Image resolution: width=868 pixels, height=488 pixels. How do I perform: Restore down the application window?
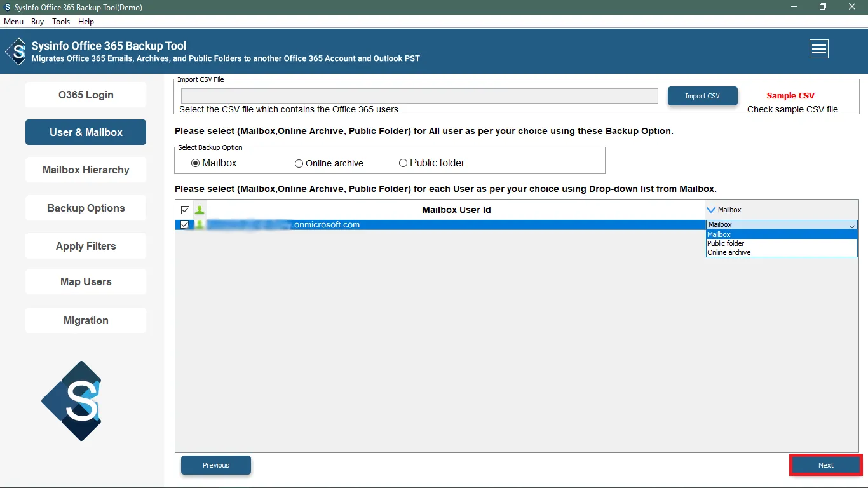(823, 7)
